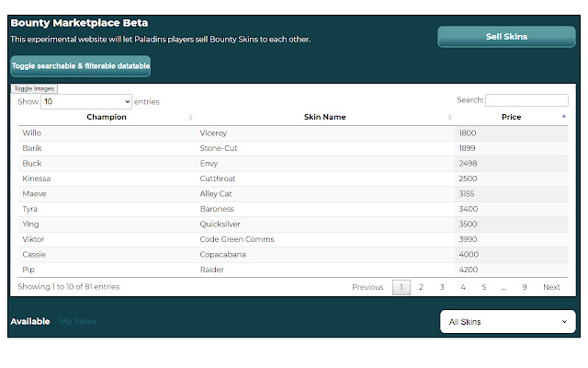
Task: Click the Quicksilver skin name
Action: tap(220, 224)
